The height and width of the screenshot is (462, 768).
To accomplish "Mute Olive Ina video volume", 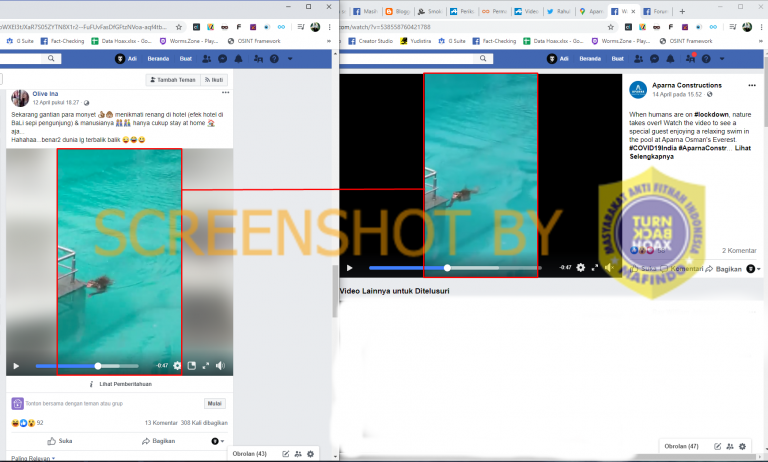I will tap(220, 365).
